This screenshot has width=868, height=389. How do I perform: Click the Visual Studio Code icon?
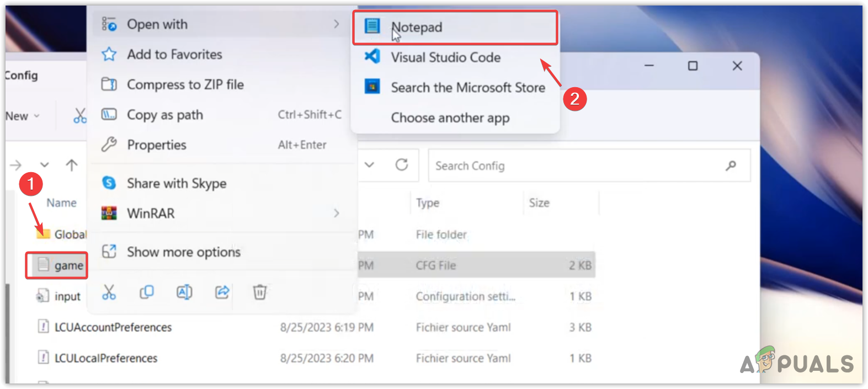[x=372, y=56]
